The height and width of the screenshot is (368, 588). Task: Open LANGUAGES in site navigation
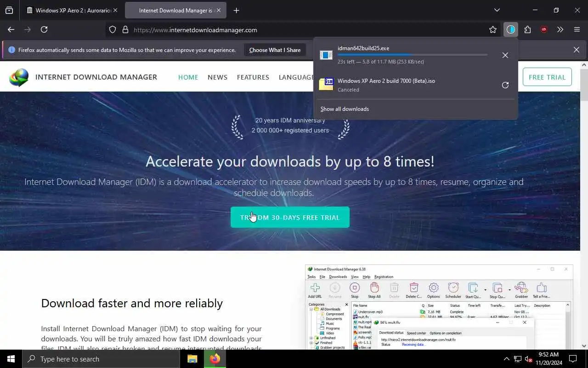(296, 77)
